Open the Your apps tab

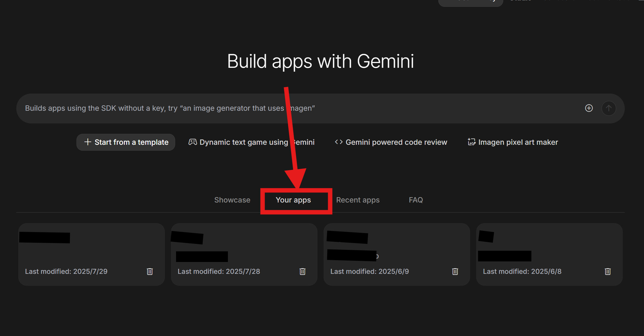(293, 200)
